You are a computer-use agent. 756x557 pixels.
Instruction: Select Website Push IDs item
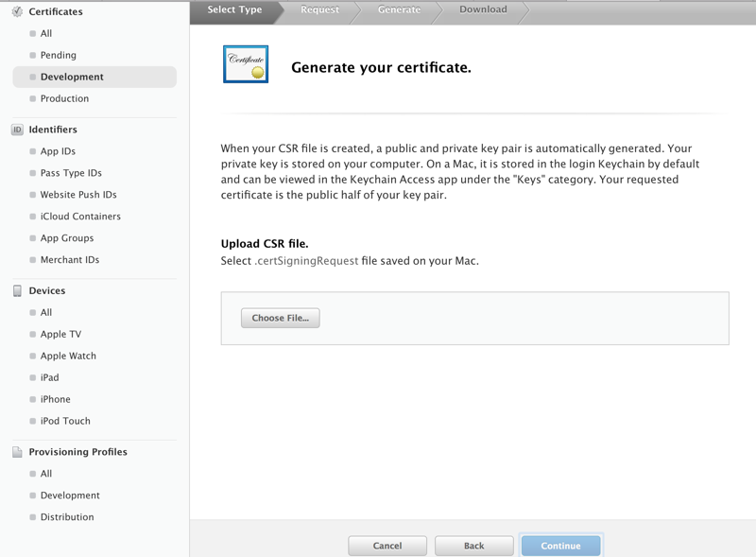point(77,195)
